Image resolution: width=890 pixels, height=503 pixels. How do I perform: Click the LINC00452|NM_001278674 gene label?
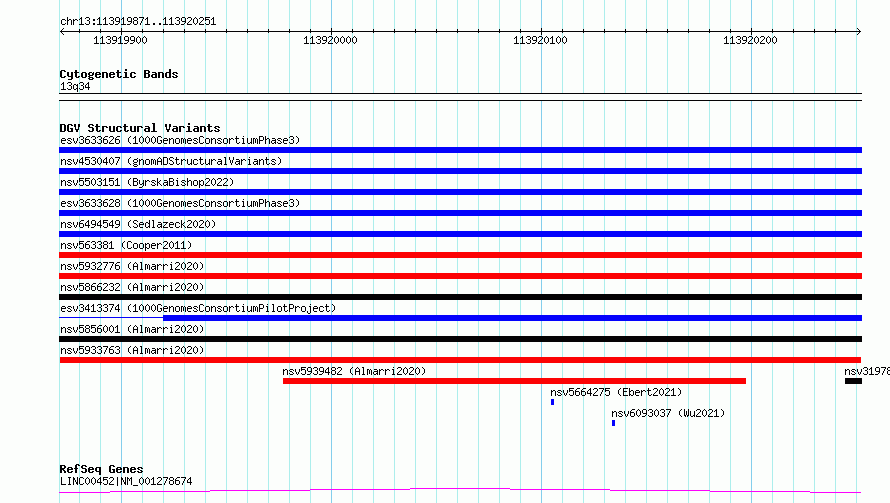[x=126, y=481]
